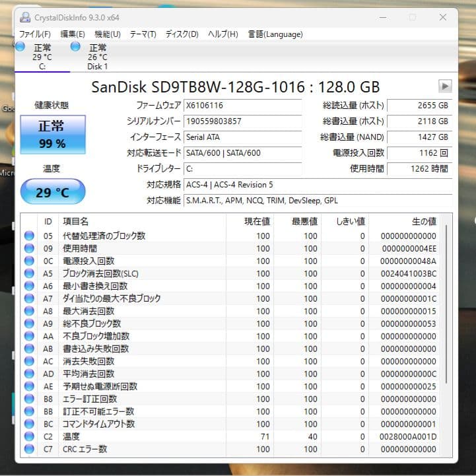The image size is (476, 476).
Task: Open the 機能(U) menu
Action: pyautogui.click(x=108, y=34)
